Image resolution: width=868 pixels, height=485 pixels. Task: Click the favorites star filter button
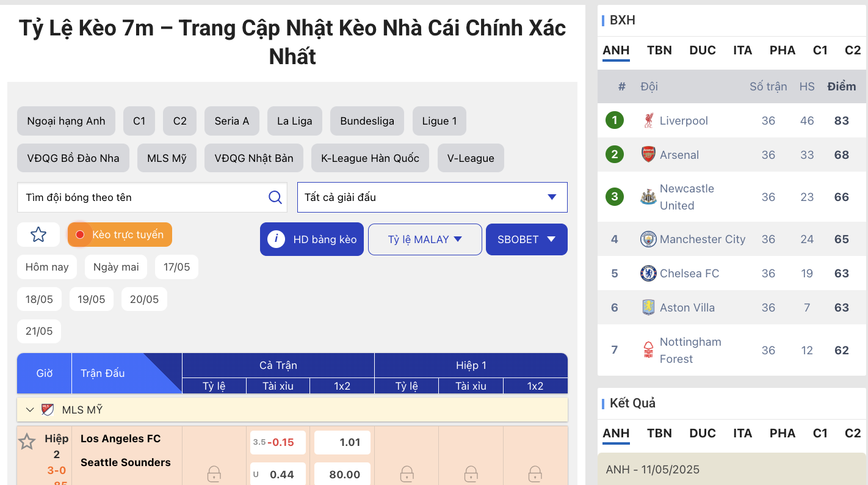point(38,235)
